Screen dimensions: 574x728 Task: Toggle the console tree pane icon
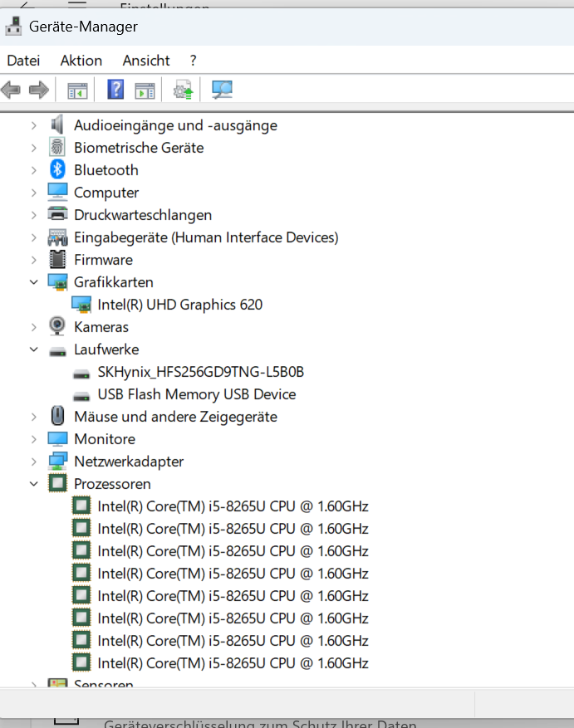[77, 90]
